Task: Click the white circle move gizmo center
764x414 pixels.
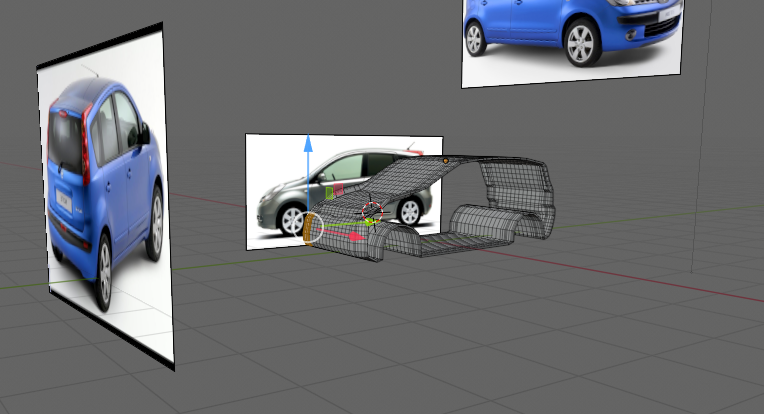Action: point(308,227)
